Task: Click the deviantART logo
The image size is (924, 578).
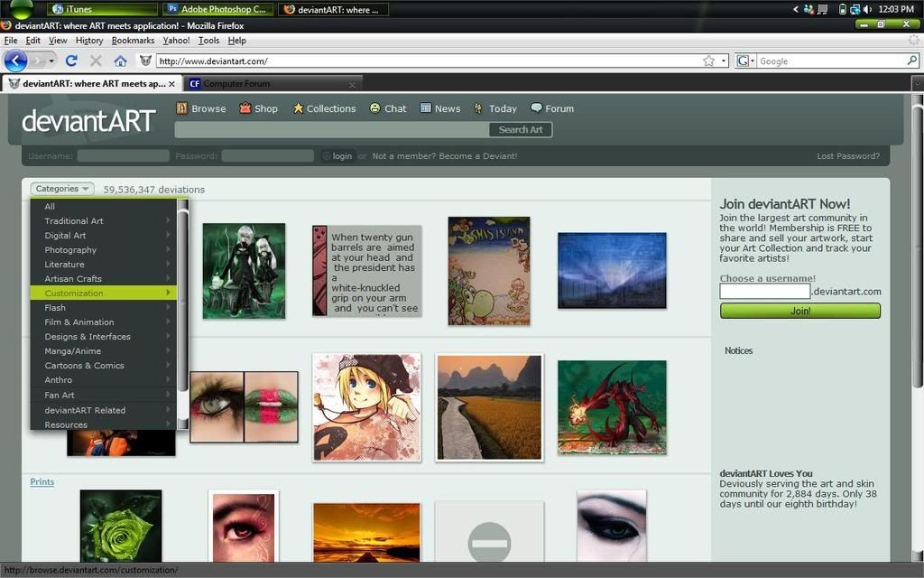Action: tap(89, 120)
